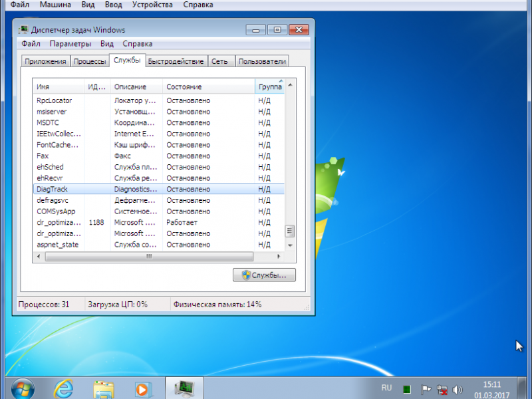The height and width of the screenshot is (399, 532).
Task: Open Task Manager's Вид menu
Action: [x=107, y=44]
